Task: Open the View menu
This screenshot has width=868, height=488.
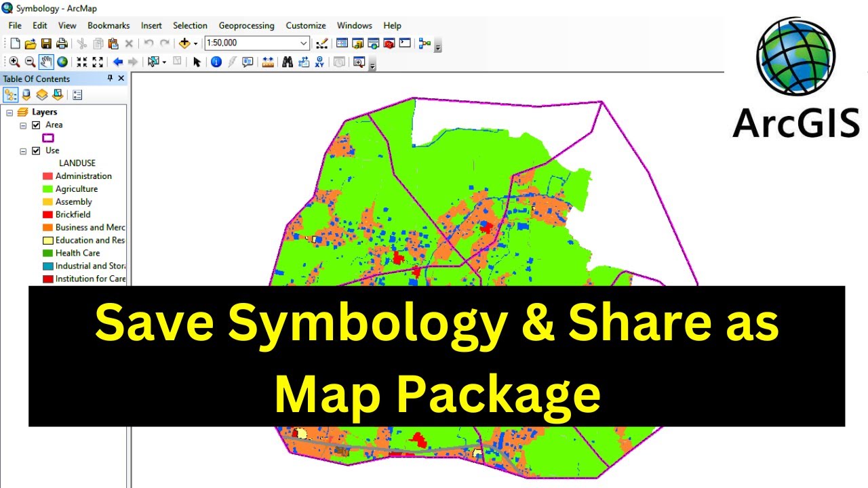Action: click(67, 26)
